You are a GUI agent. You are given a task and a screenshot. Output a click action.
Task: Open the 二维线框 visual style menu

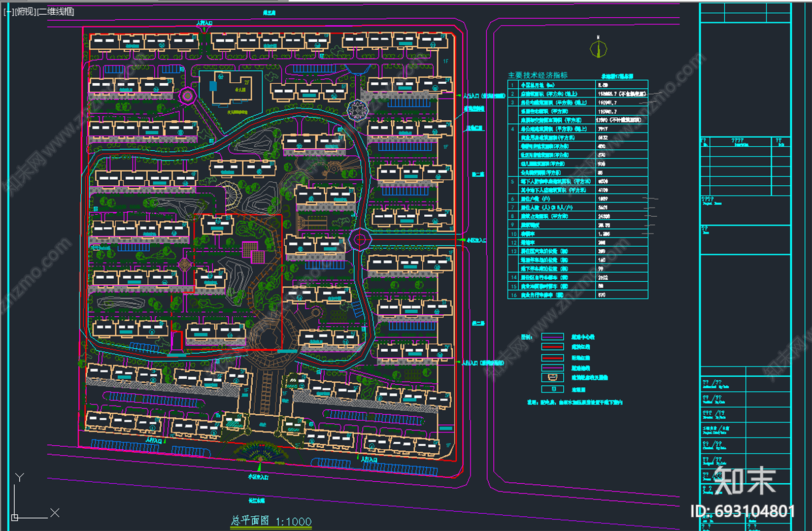[57, 12]
